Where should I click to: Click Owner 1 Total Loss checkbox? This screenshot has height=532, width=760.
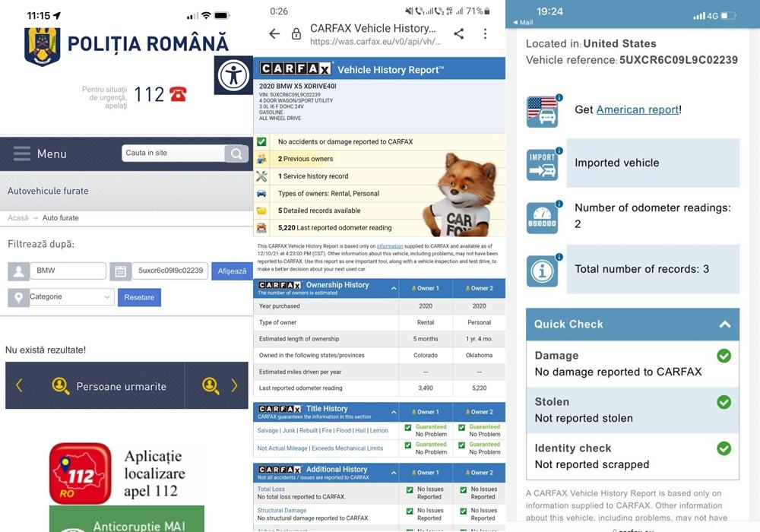[x=408, y=490]
